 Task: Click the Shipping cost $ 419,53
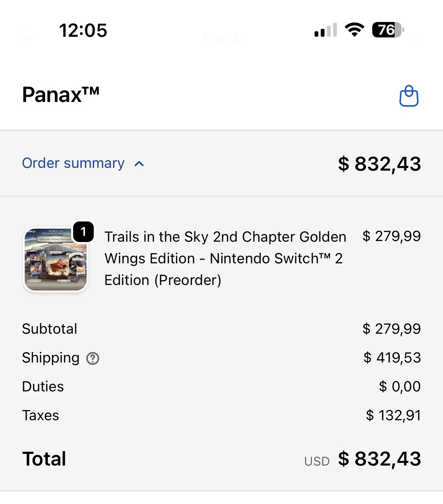[x=392, y=358]
